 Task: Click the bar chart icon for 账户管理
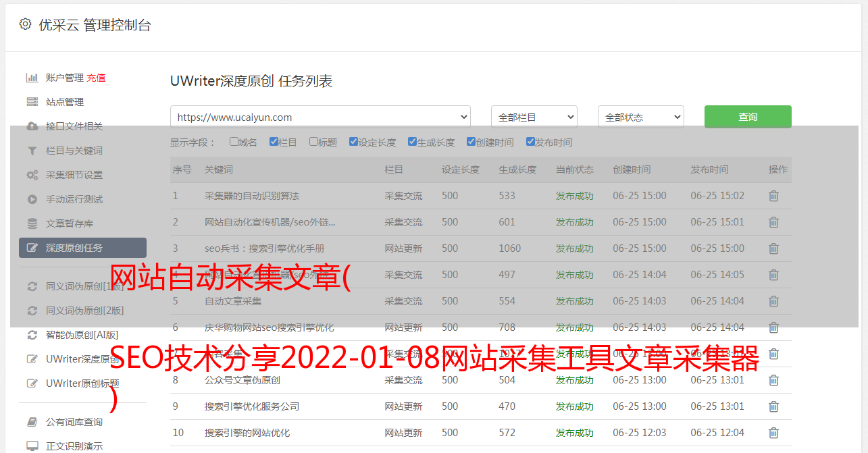32,78
